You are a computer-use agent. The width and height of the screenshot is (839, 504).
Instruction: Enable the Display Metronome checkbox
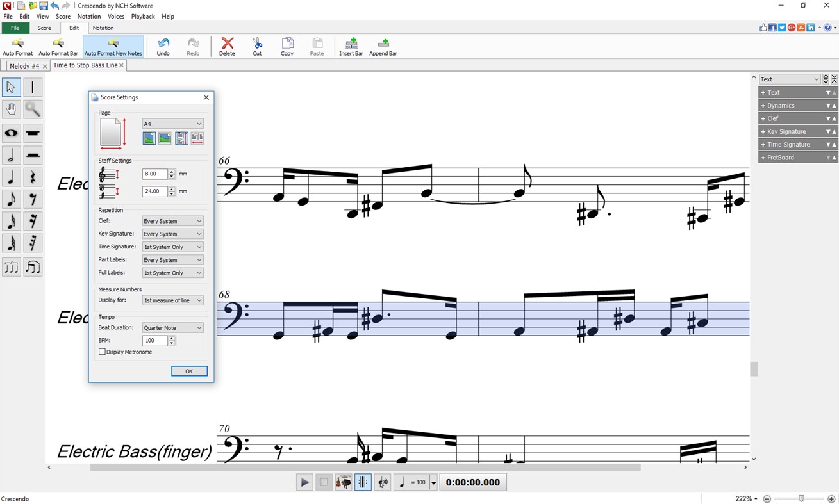101,352
